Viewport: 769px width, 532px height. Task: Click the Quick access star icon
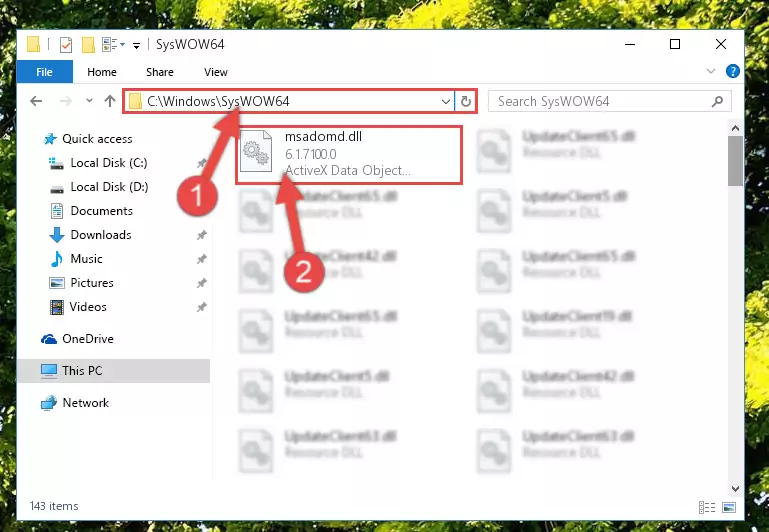click(50, 139)
